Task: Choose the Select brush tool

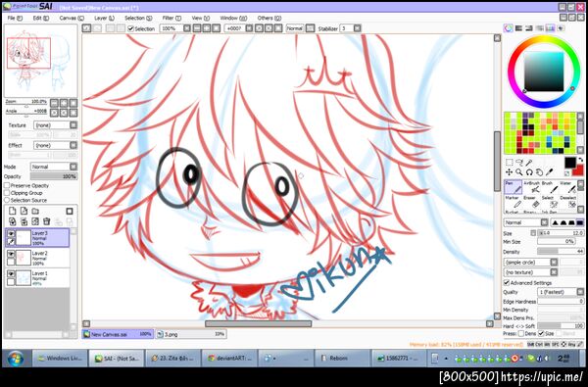Action: 549,202
